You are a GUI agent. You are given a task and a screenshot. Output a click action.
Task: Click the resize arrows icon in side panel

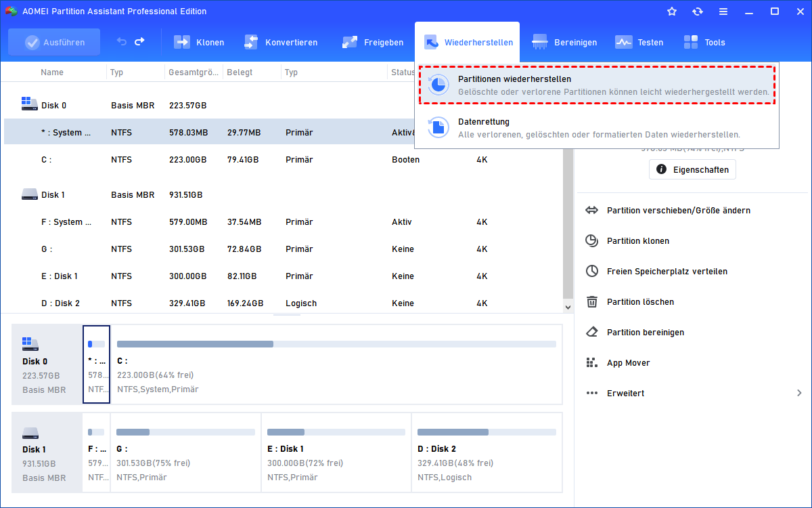[592, 210]
